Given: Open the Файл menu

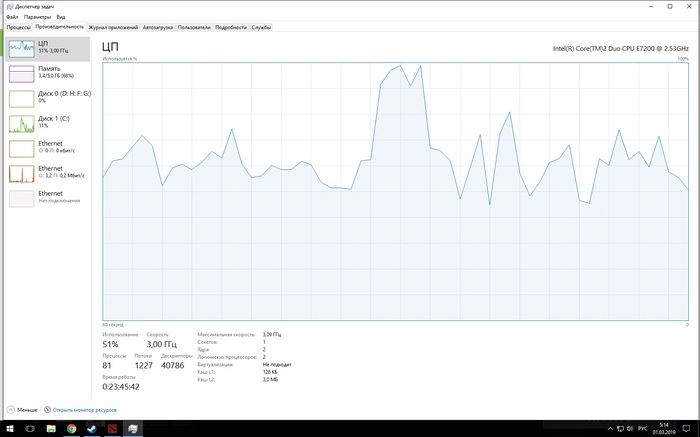Looking at the screenshot, I should [x=11, y=17].
